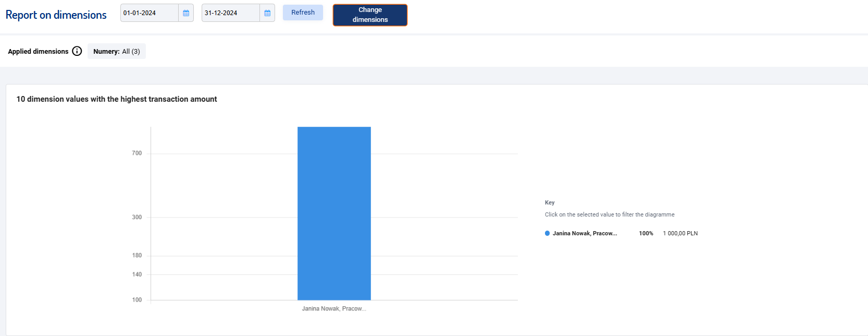
Task: Click the Applied dimensions label
Action: [38, 51]
